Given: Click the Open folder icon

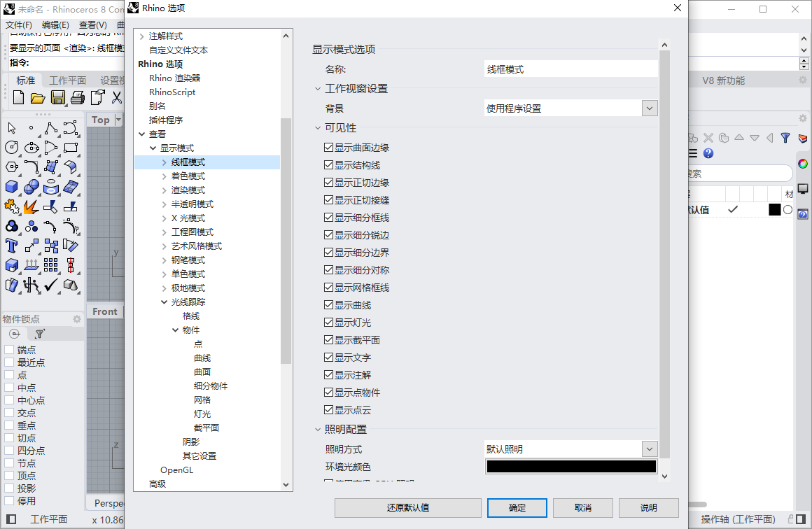Looking at the screenshot, I should pyautogui.click(x=37, y=97).
